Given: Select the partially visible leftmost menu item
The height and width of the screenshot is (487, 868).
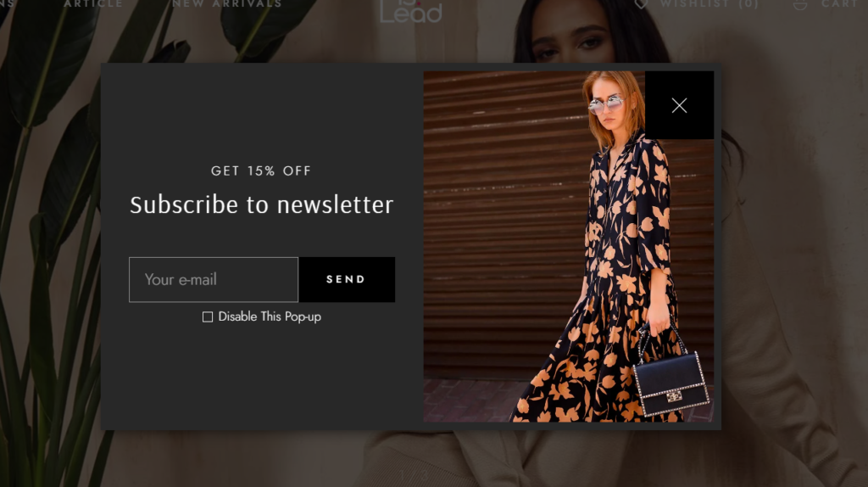Looking at the screenshot, I should tap(7, 4).
